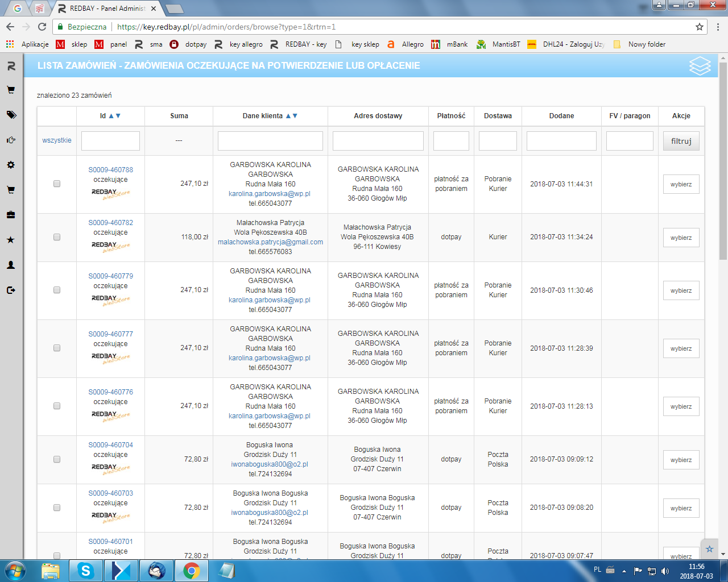
Task: Open the star icon in the sidebar
Action: (11, 240)
